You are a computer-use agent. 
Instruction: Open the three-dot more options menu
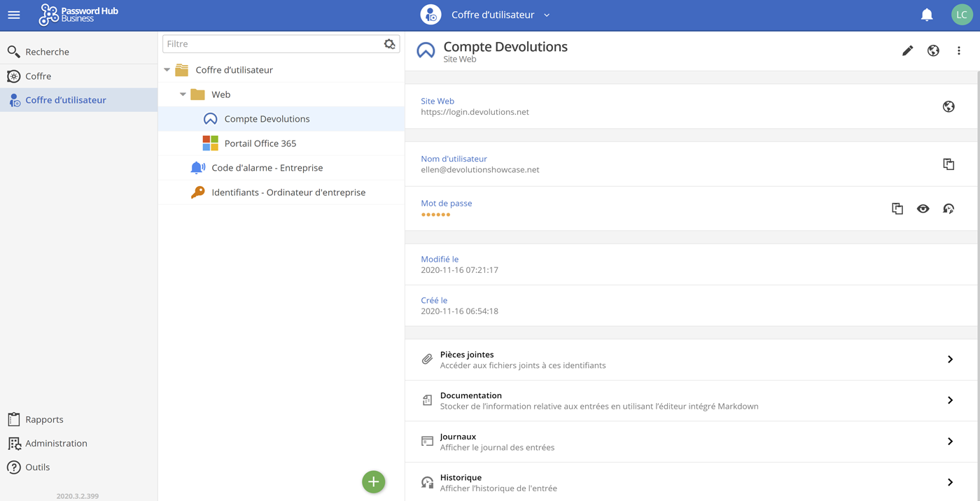pos(959,50)
